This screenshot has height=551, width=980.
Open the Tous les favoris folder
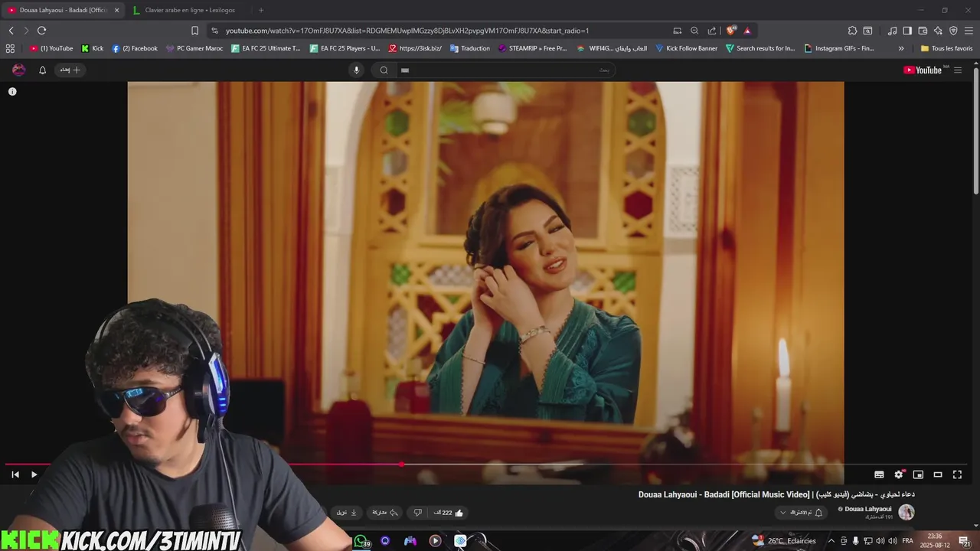click(x=946, y=48)
